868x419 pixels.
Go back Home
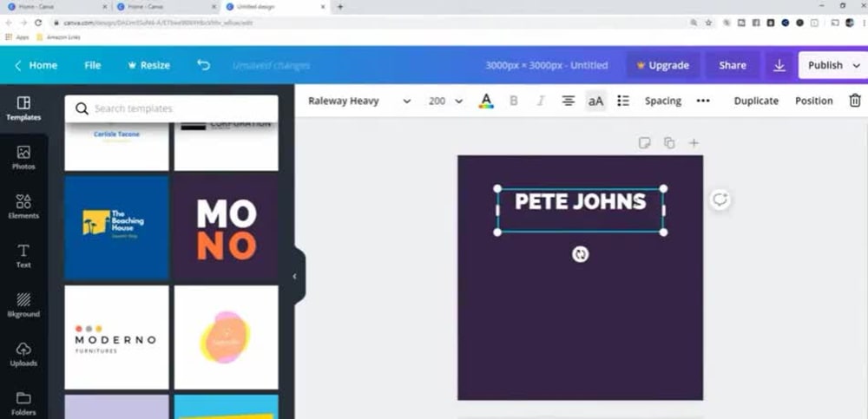click(x=36, y=65)
